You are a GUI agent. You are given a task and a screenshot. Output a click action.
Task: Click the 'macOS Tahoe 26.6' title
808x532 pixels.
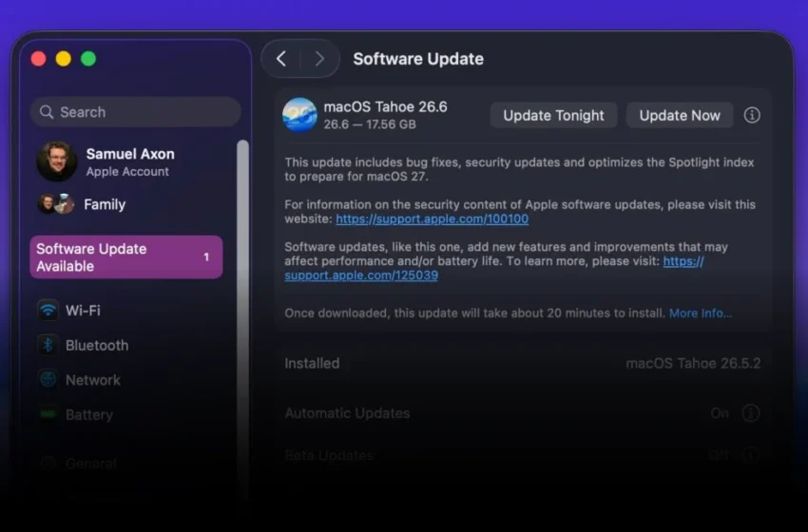(385, 106)
